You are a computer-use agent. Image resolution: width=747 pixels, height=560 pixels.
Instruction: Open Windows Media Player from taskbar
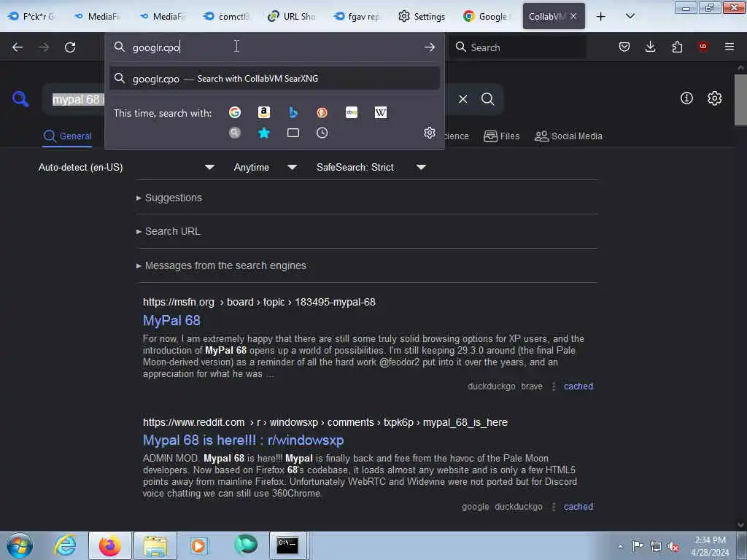[198, 545]
